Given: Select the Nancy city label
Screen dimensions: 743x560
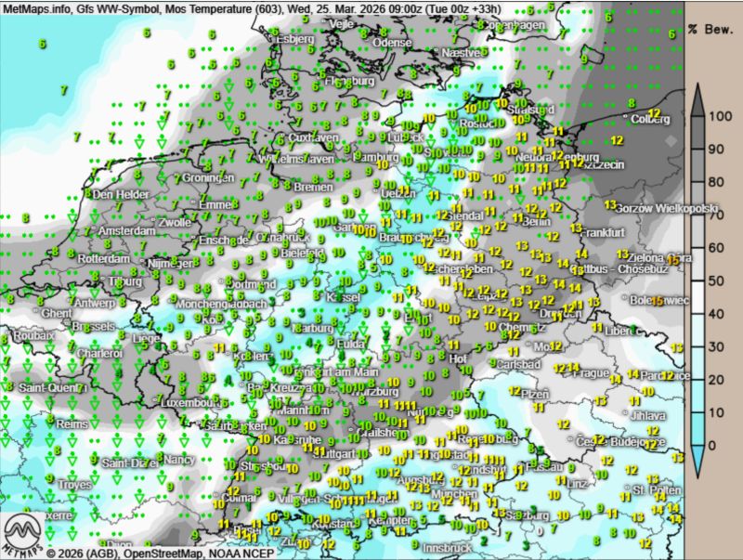Looking at the screenshot, I should [x=177, y=459].
